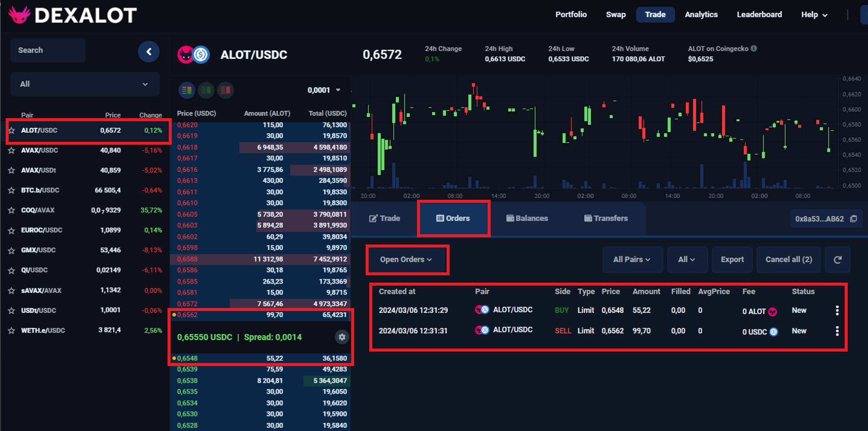Expand the Open Orders dropdown
Viewport: 868px width, 431px height.
click(406, 260)
